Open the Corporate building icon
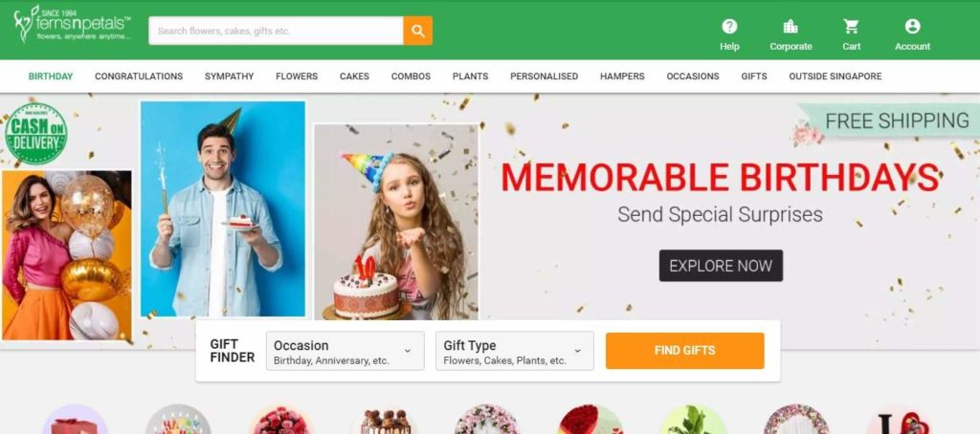 (791, 26)
